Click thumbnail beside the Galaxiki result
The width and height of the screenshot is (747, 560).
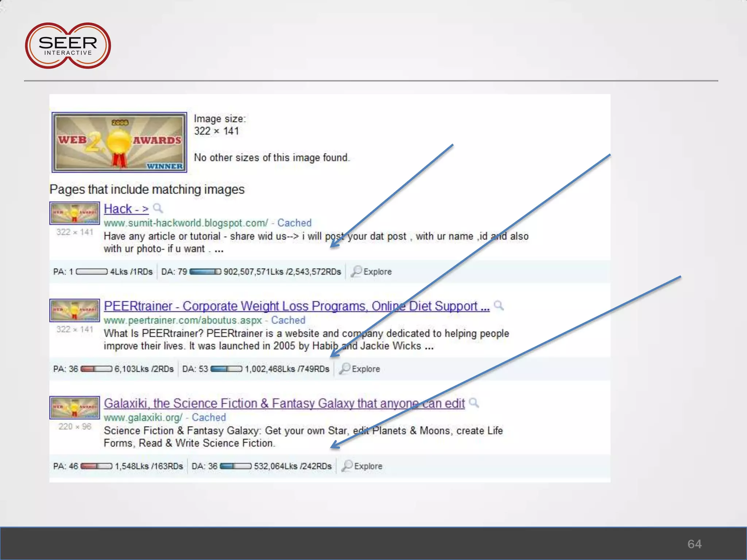[x=75, y=408]
